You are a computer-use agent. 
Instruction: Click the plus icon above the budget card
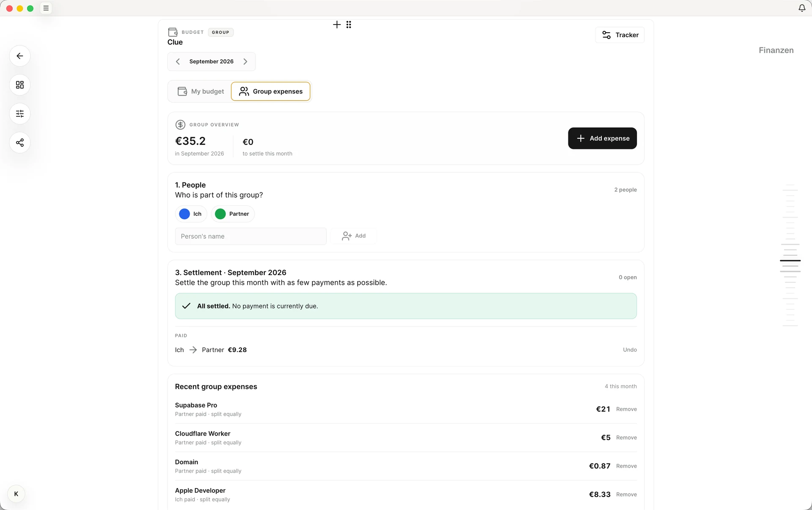337,25
